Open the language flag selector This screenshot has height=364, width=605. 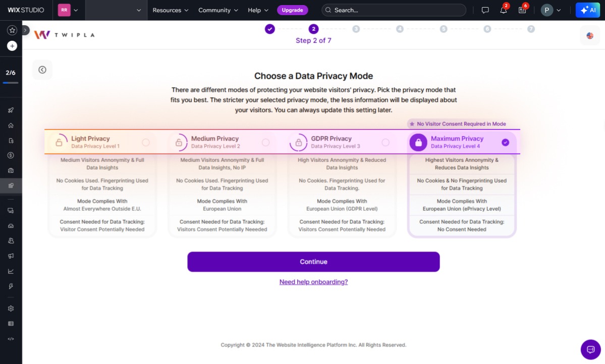tap(590, 35)
